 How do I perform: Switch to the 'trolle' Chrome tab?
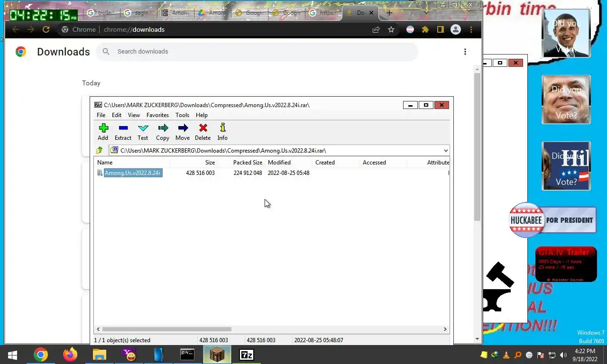[x=101, y=13]
